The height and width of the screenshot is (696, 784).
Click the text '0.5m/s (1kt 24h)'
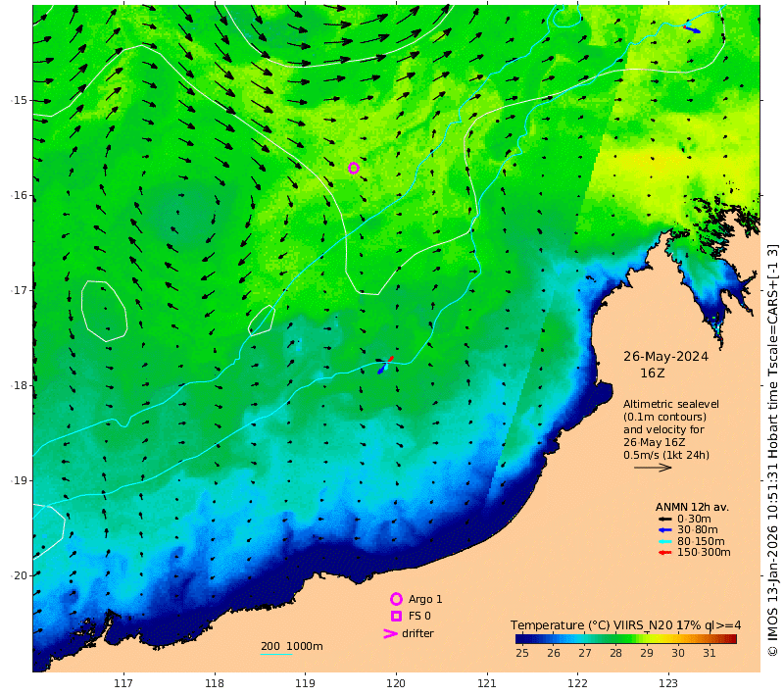pyautogui.click(x=666, y=455)
